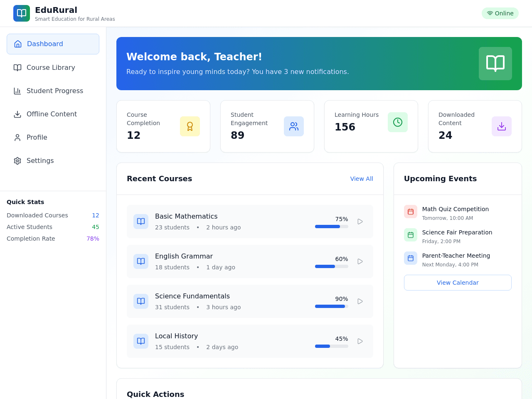Viewport: 532px width, 399px height.
Task: Click the home icon beside Dashboard
Action: (x=18, y=44)
